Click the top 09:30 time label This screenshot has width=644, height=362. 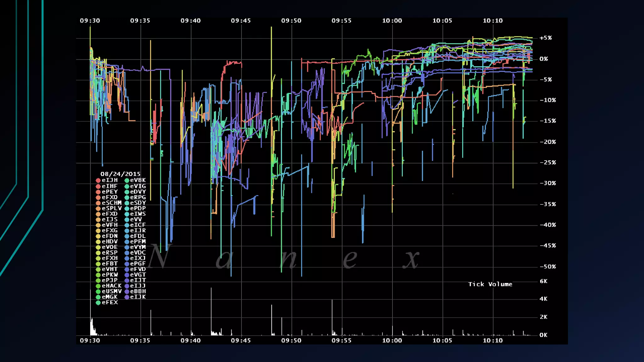tap(90, 20)
